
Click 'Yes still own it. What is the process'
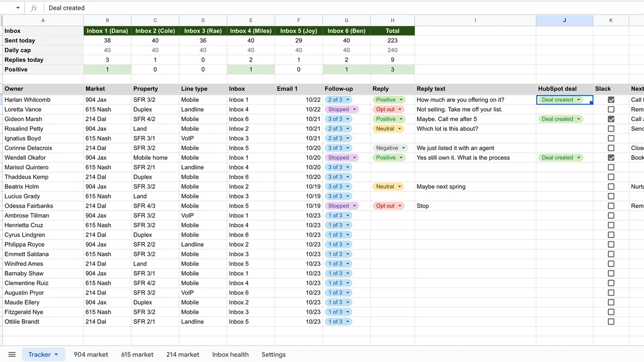(x=463, y=158)
